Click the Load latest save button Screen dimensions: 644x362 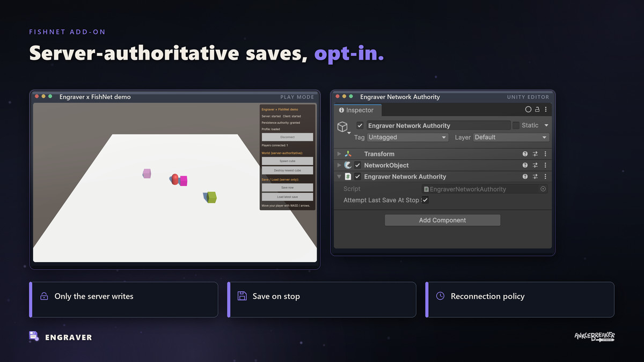tap(287, 197)
